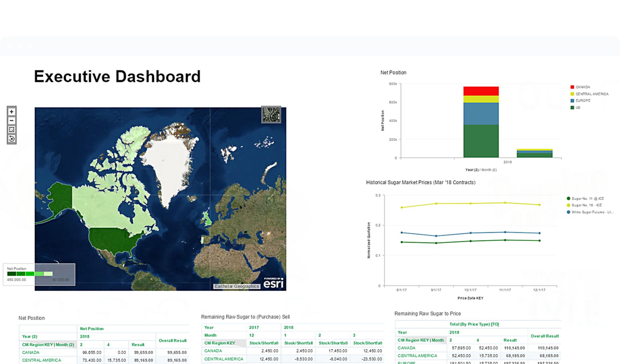
Task: Select the Overall Result column in Net Position table
Action: [x=173, y=341]
